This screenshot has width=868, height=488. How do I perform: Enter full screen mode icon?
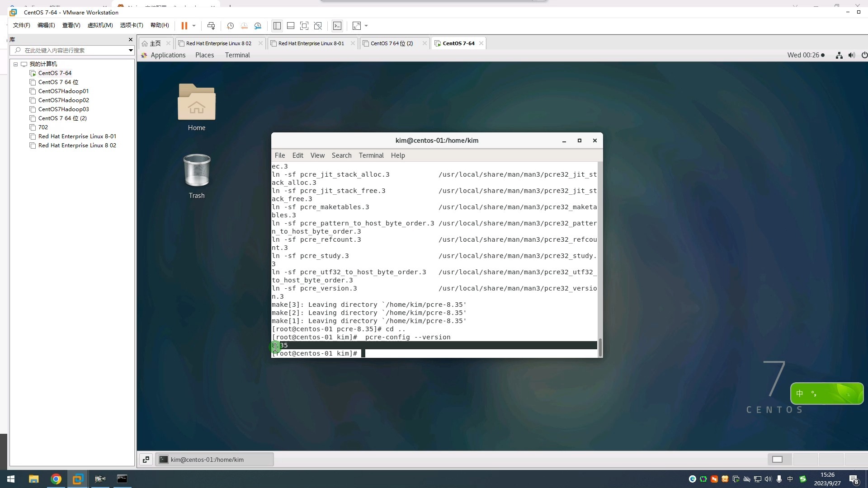[x=304, y=26]
